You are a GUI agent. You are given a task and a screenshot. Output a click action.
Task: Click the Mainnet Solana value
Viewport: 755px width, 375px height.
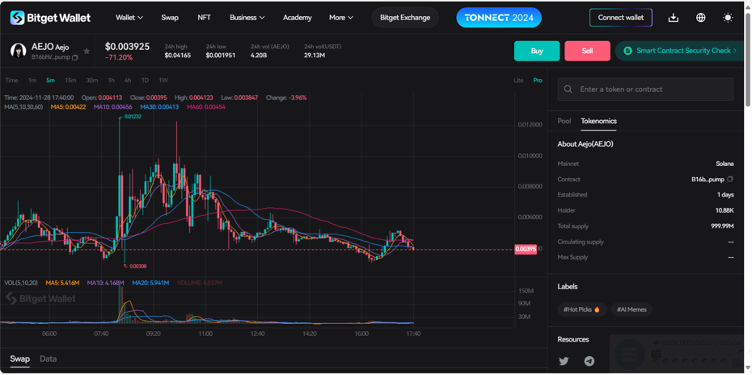click(725, 164)
